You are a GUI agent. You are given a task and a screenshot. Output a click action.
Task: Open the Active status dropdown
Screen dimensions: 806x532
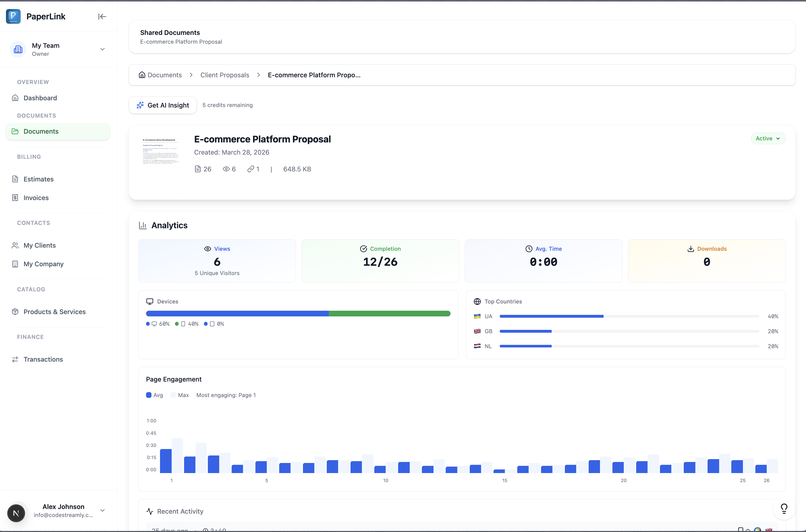coord(768,139)
